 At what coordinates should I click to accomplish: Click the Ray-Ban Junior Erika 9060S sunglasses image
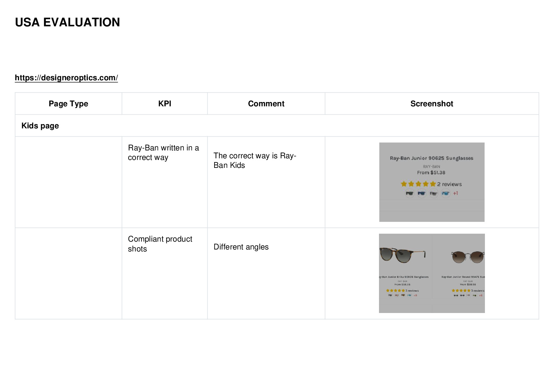point(403,255)
